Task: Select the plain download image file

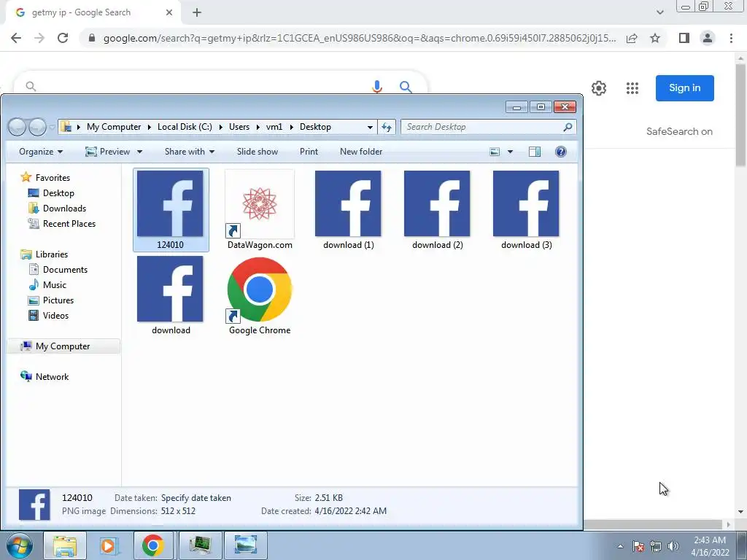Action: pyautogui.click(x=171, y=295)
